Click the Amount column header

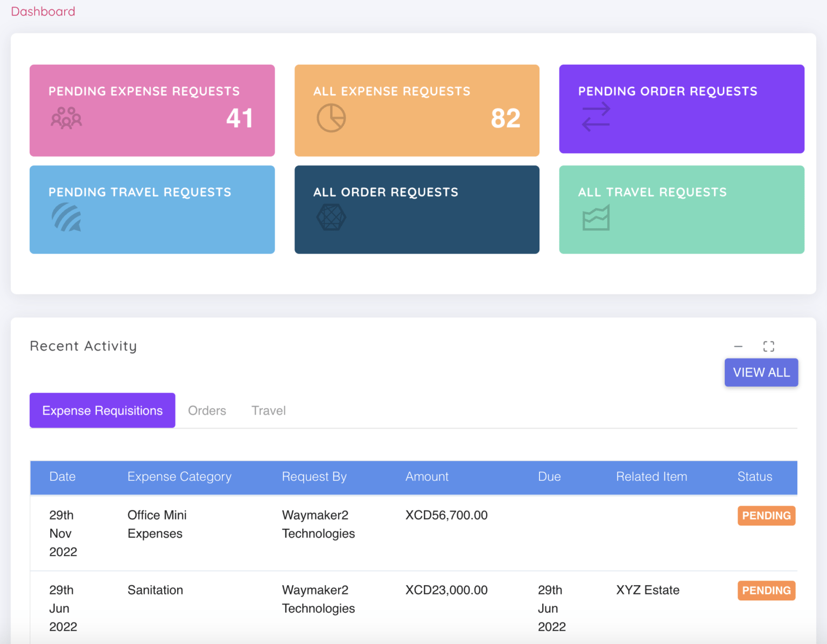[427, 477]
